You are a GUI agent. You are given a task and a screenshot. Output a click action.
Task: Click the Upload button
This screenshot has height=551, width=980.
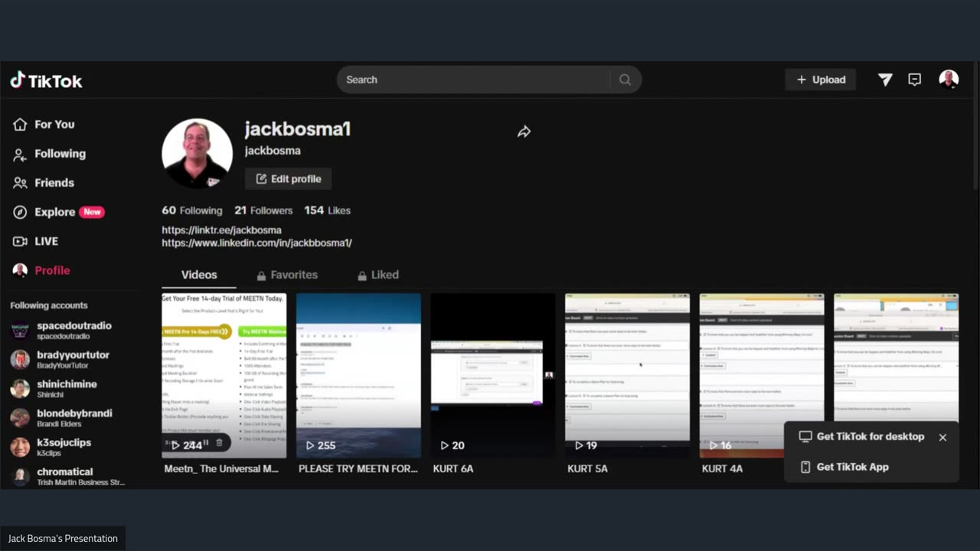821,80
